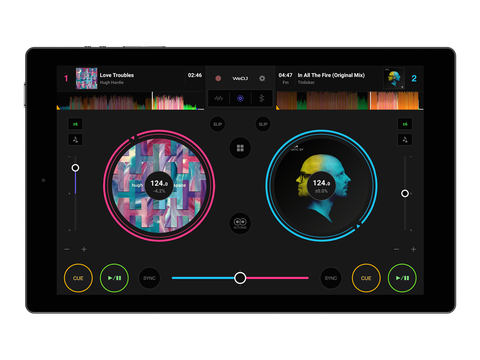Click the key 'Fm' on deck 2
This screenshot has height=360, width=480.
click(286, 82)
